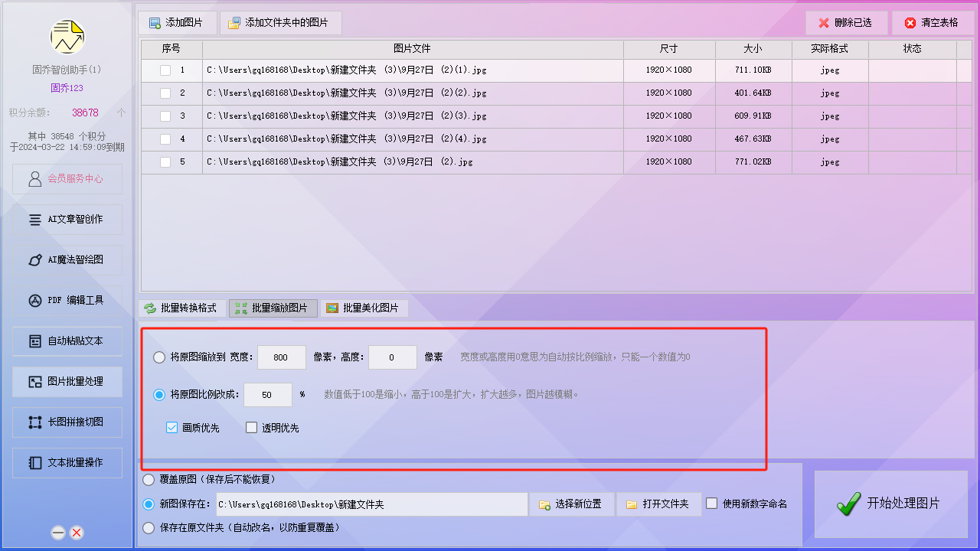
Task: Click 清空表格 clear table button
Action: coord(933,23)
